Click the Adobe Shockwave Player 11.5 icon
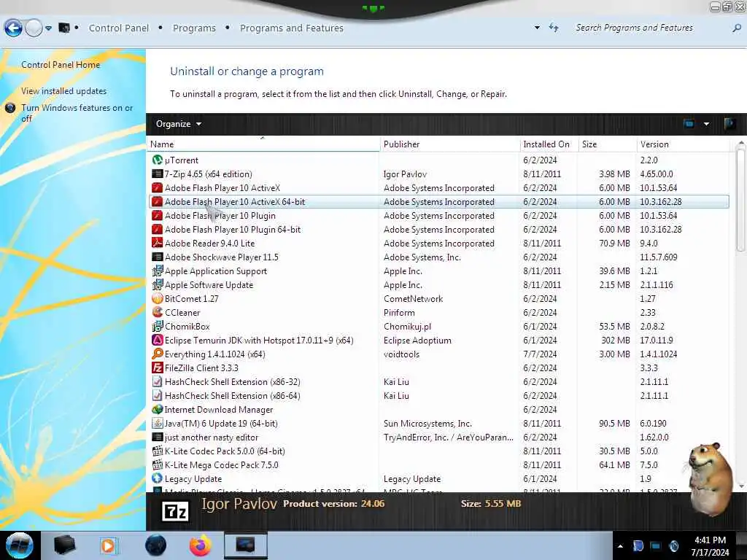 pos(158,257)
